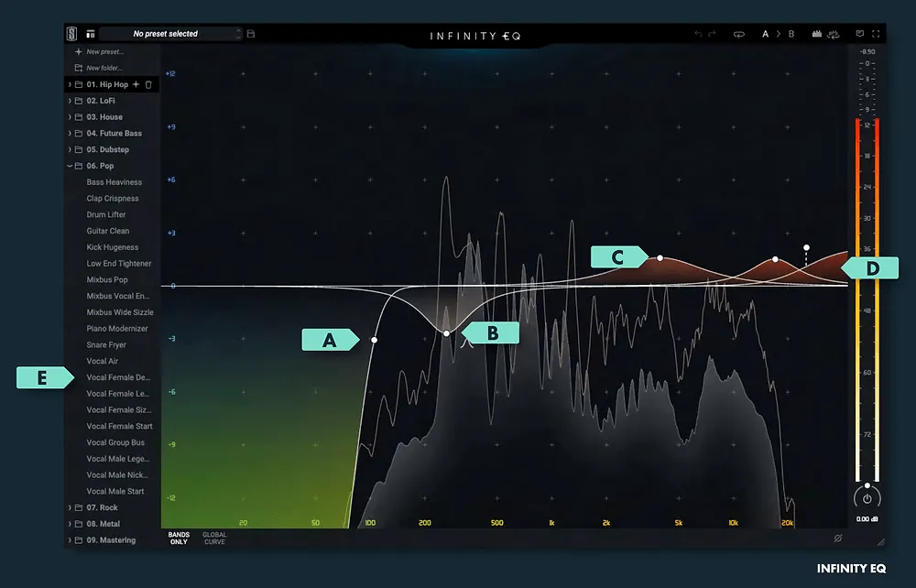Select the Bass Heaviness preset
The height and width of the screenshot is (588, 916).
tap(114, 182)
